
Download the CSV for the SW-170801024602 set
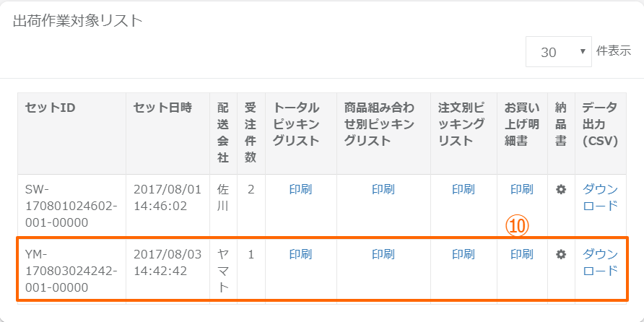pyautogui.click(x=600, y=197)
